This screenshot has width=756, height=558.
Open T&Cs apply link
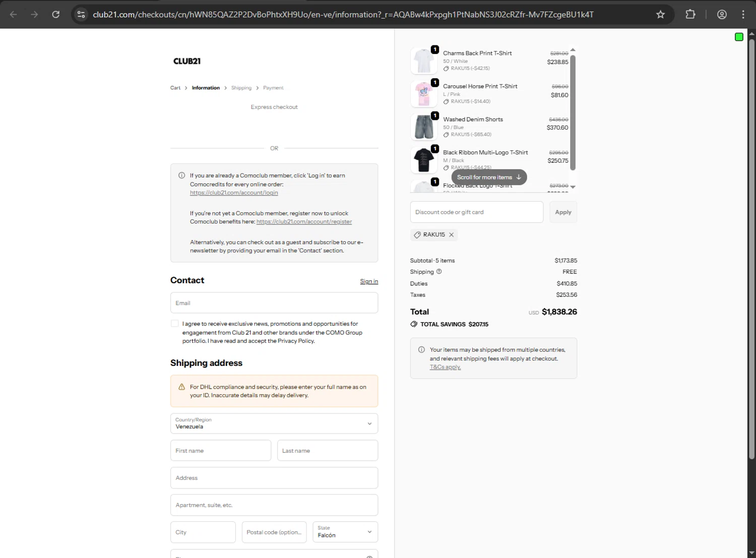(x=445, y=367)
